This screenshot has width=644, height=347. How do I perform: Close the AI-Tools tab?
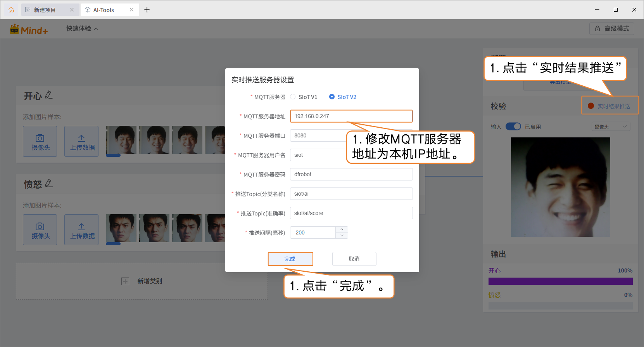click(x=132, y=10)
